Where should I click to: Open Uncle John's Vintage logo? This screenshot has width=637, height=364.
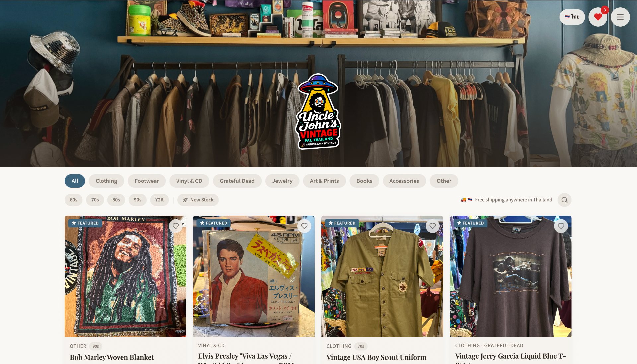pos(318,111)
